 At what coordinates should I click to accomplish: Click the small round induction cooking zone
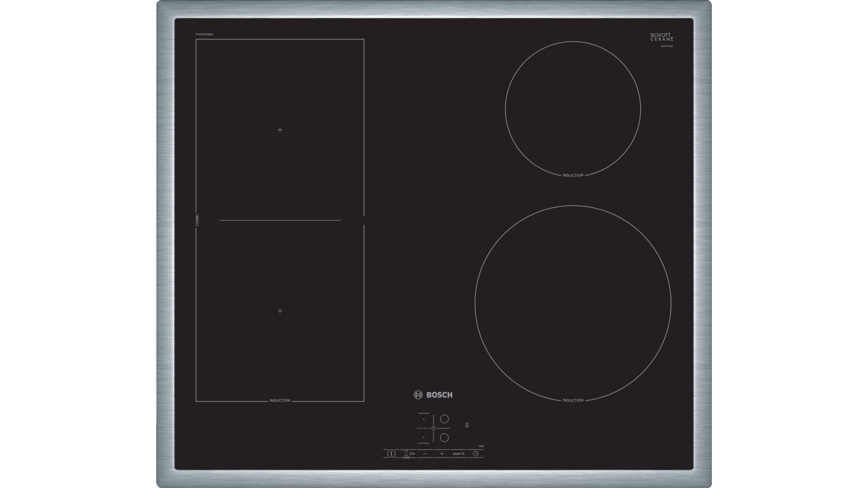pyautogui.click(x=573, y=109)
